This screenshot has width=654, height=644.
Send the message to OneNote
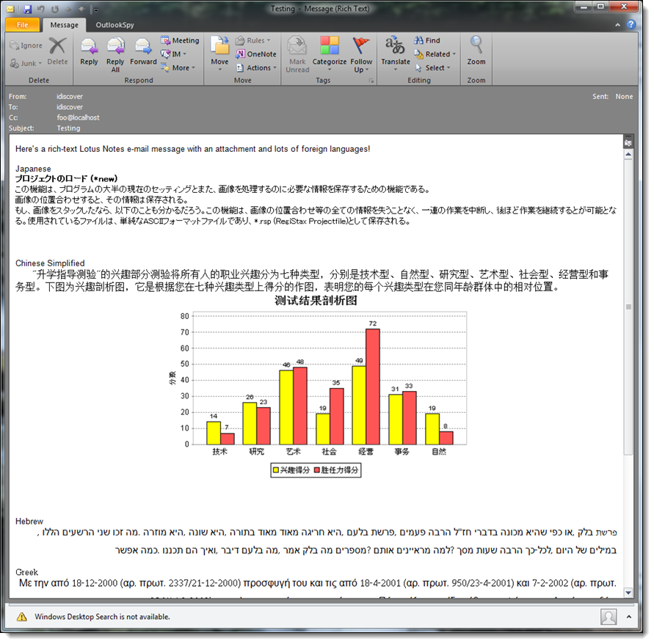point(256,54)
